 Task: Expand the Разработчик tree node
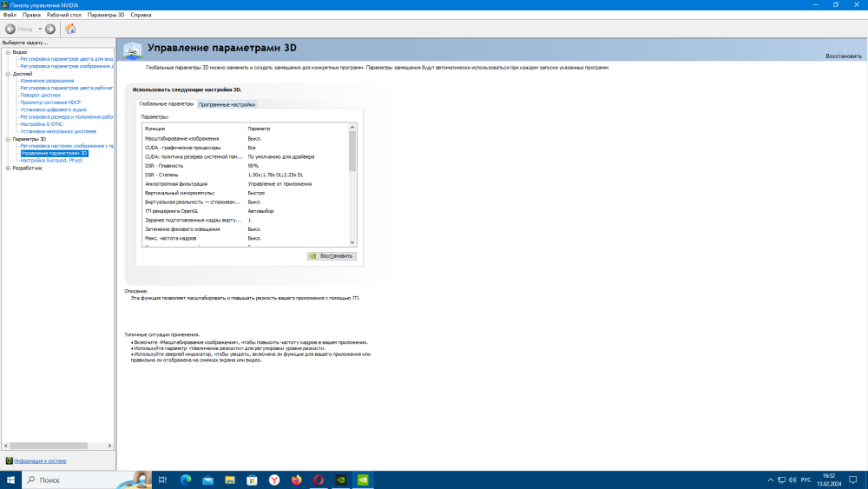[x=9, y=168]
